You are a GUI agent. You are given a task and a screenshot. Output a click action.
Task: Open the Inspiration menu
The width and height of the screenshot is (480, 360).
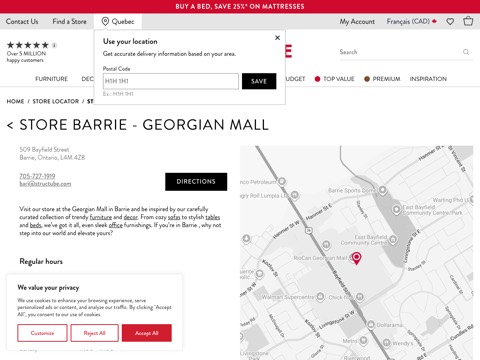tap(428, 79)
